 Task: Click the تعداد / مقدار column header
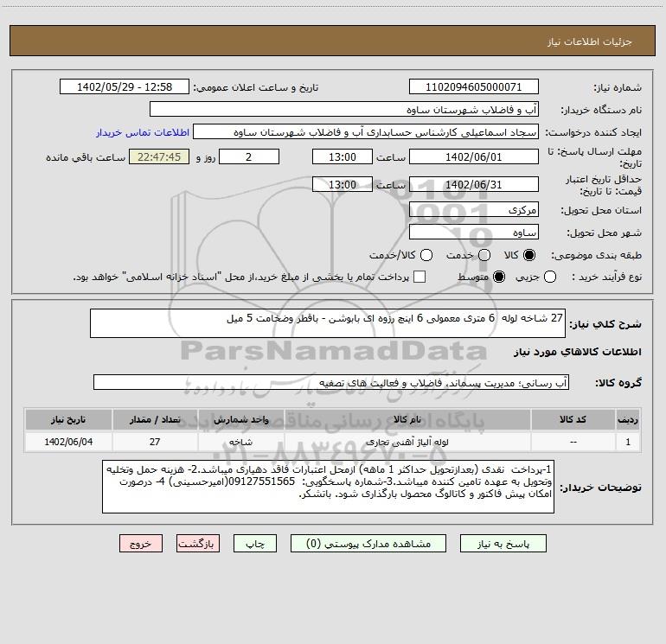(155, 419)
